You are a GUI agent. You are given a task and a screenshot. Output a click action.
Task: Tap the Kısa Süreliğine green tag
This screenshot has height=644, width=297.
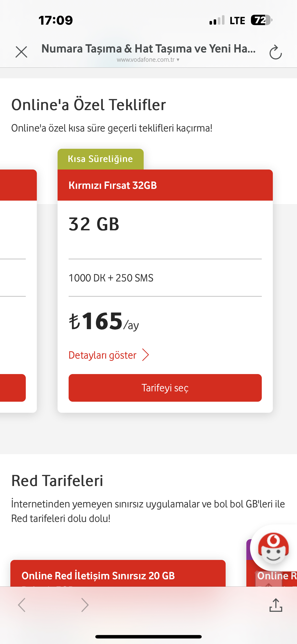pyautogui.click(x=101, y=159)
